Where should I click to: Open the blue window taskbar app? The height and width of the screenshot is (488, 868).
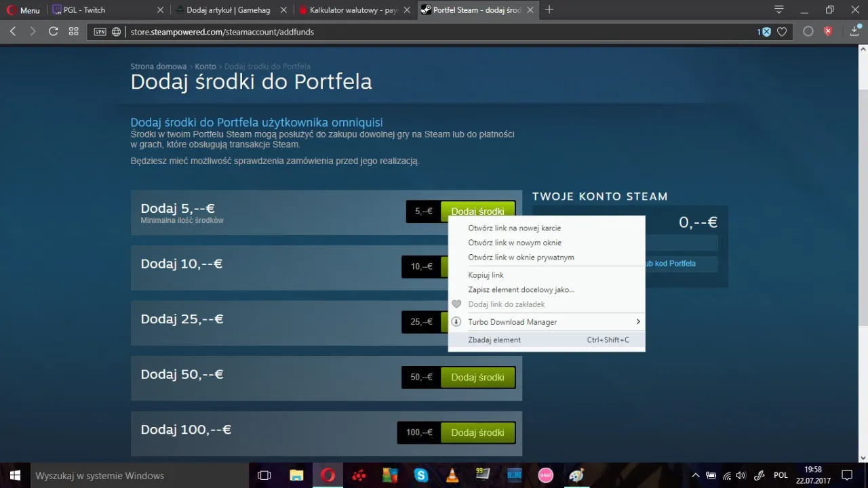pyautogui.click(x=514, y=476)
